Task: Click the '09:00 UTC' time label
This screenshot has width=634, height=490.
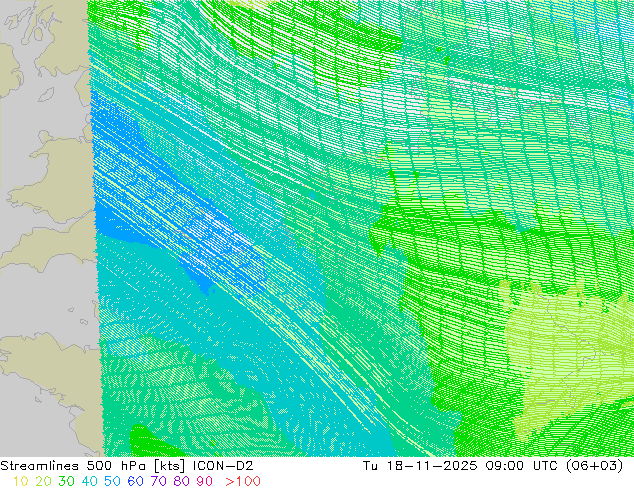Action: (524, 466)
